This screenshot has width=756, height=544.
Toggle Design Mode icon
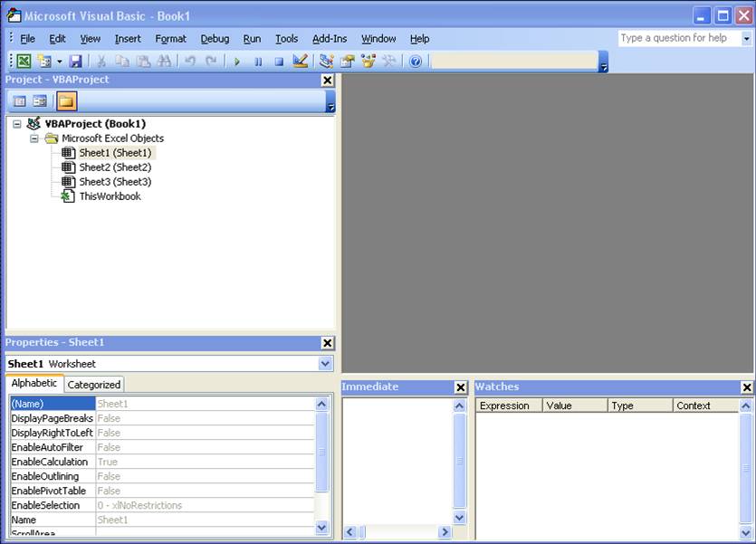coord(300,62)
